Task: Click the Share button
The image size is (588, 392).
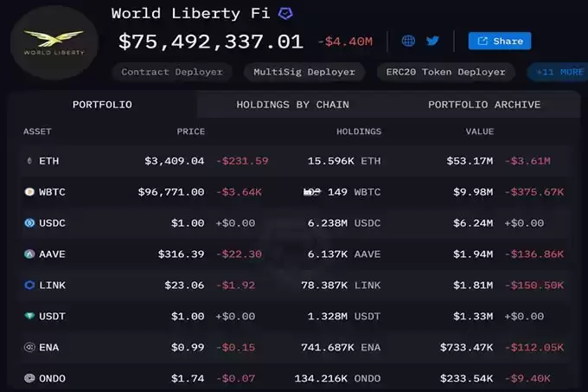Action: 500,41
